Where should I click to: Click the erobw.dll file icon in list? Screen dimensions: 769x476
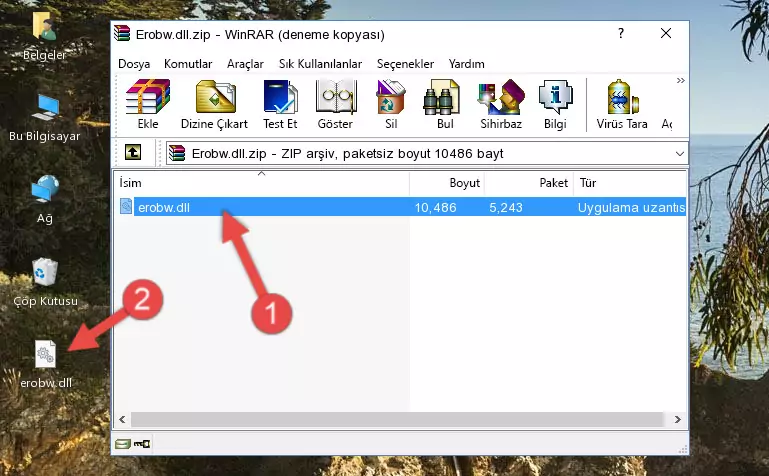[x=126, y=206]
